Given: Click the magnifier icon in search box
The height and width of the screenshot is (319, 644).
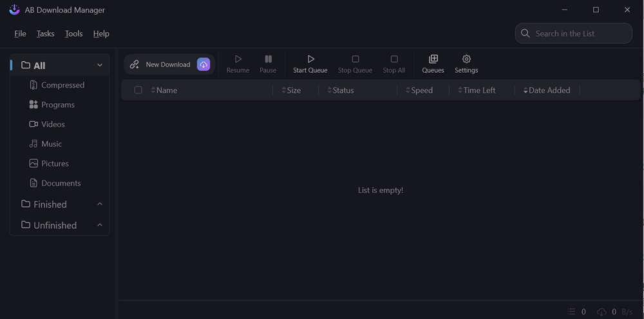Looking at the screenshot, I should click(x=526, y=34).
